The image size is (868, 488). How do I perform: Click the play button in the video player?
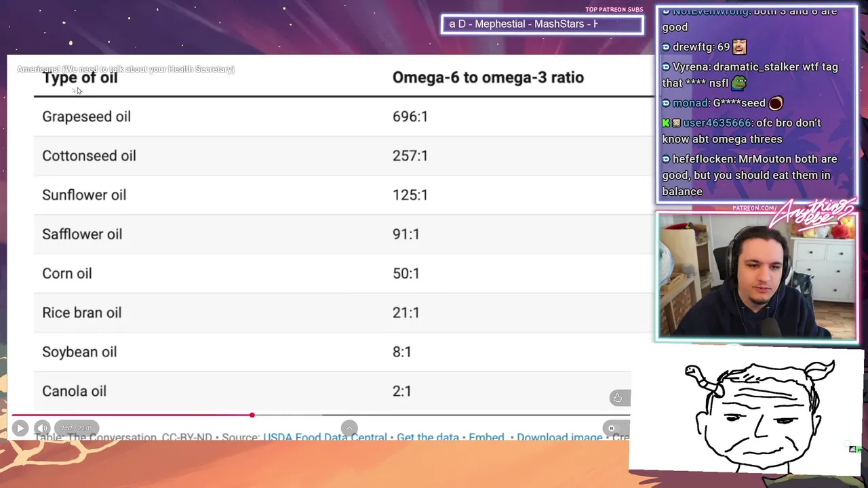[x=20, y=428]
